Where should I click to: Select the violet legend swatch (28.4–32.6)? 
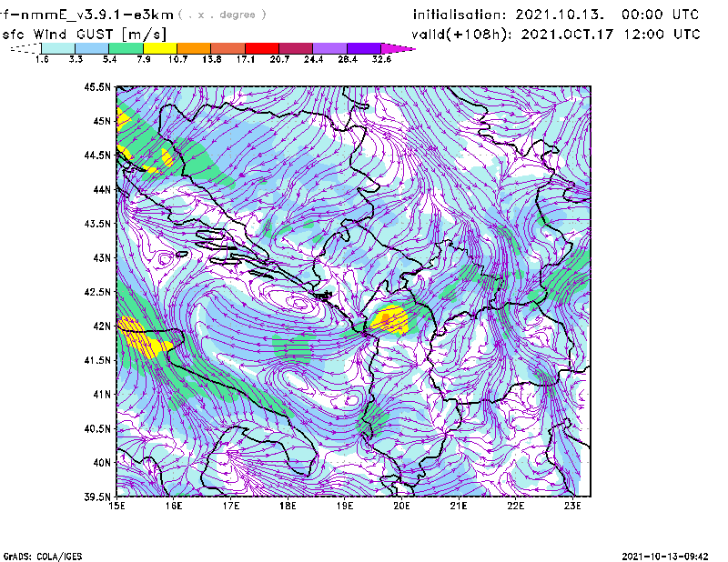pyautogui.click(x=364, y=48)
